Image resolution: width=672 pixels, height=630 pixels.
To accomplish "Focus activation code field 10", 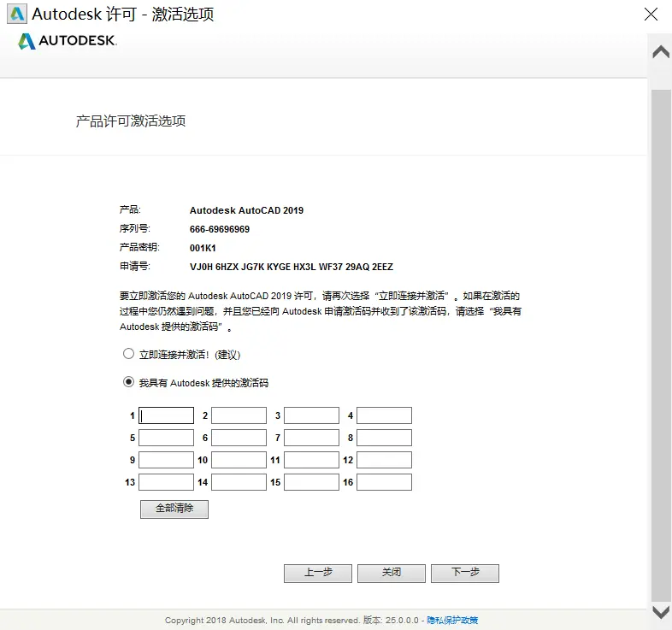I will pos(239,460).
